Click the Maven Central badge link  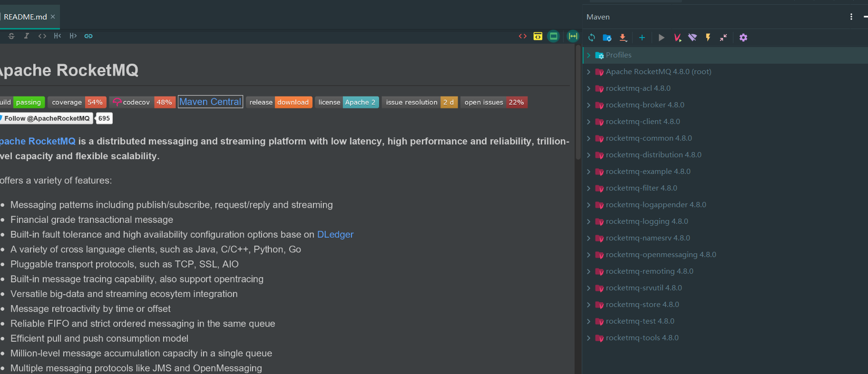[210, 102]
